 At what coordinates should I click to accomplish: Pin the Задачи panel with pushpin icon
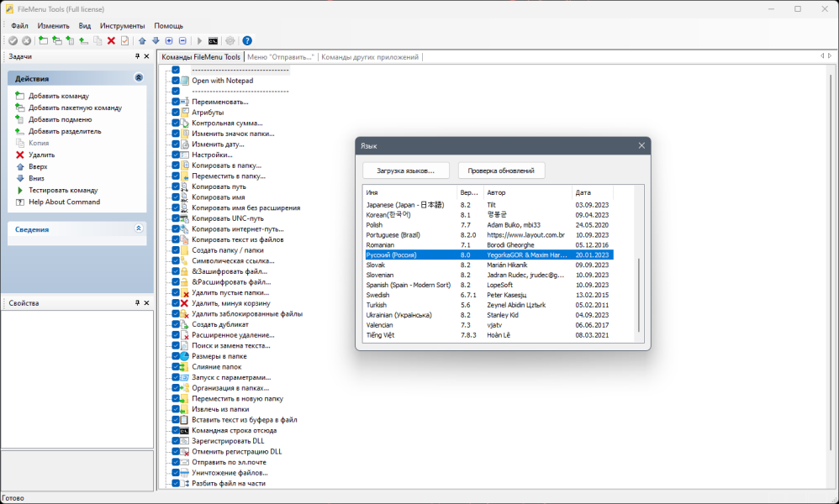point(138,56)
